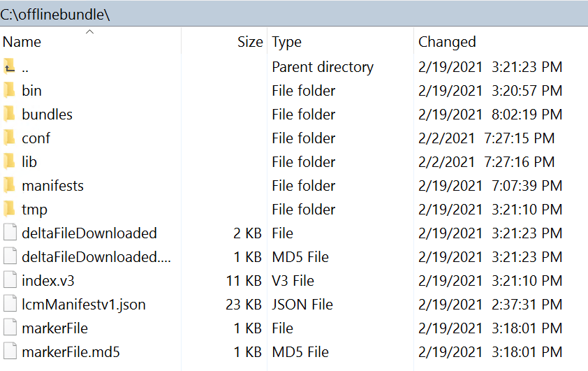588x371 pixels.
Task: Click the truncated deltaFileDownloaded MD5 file name
Action: coord(96,257)
